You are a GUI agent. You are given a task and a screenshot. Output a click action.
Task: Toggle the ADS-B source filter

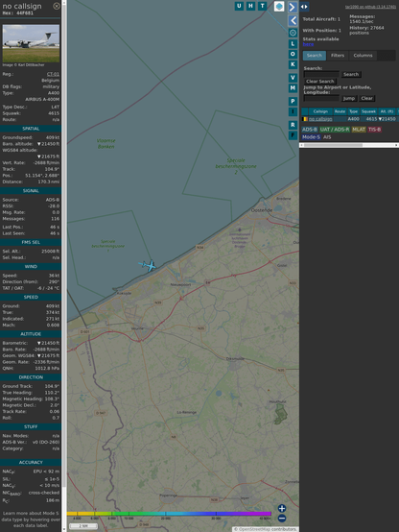click(x=310, y=130)
